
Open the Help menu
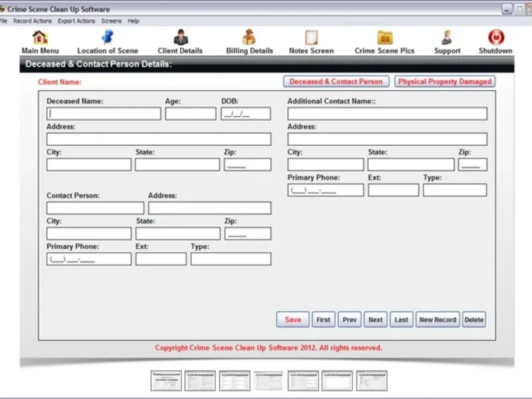pyautogui.click(x=134, y=21)
